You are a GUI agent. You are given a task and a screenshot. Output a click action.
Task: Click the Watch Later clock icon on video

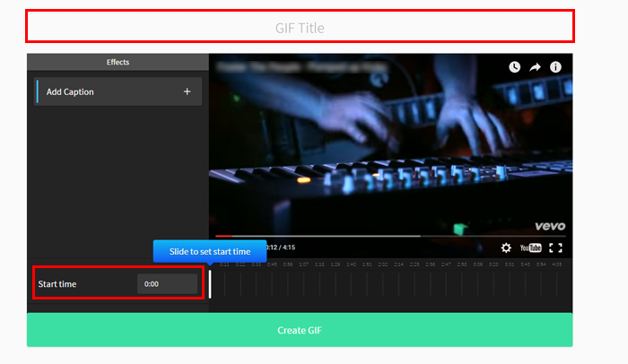pyautogui.click(x=515, y=67)
